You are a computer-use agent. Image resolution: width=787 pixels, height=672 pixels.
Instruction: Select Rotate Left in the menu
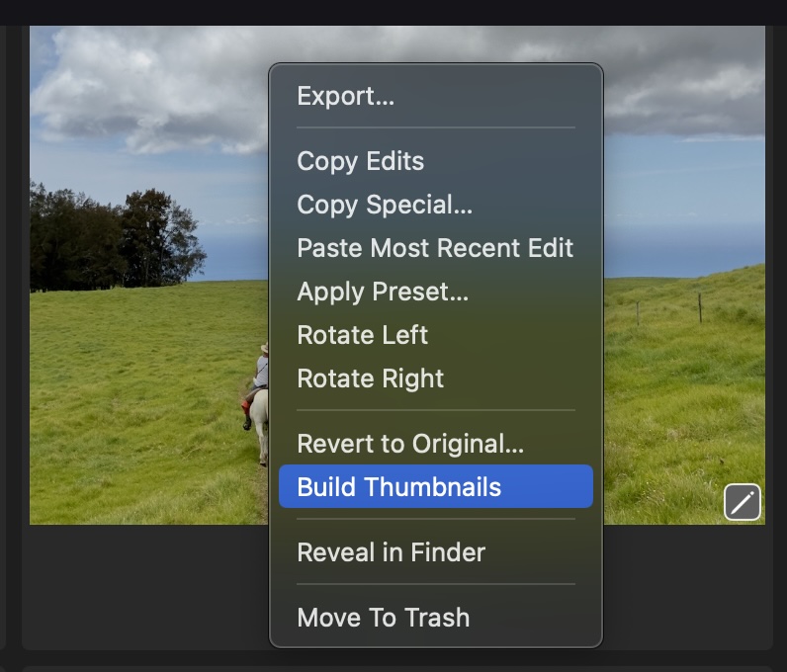(362, 335)
